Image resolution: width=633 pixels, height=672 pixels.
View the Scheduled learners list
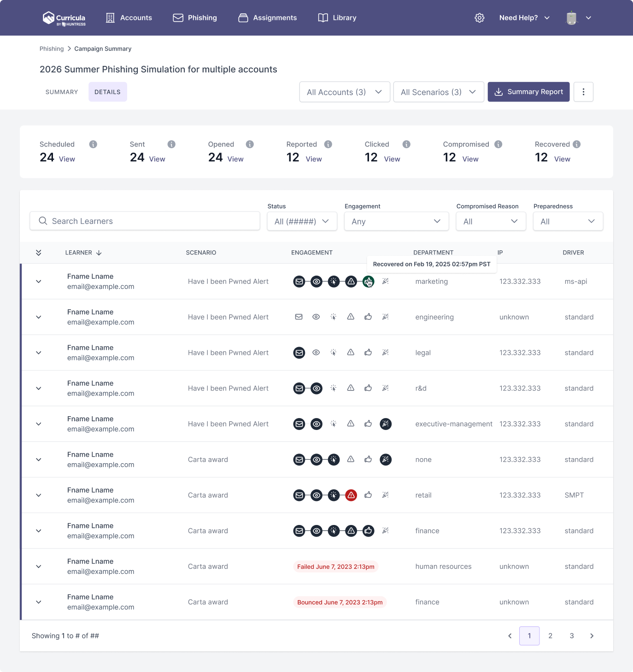click(x=67, y=159)
